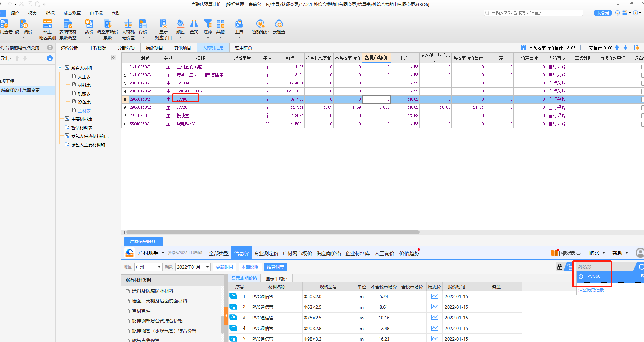
Task: Select the 广材网市场价 tab
Action: [297, 253]
